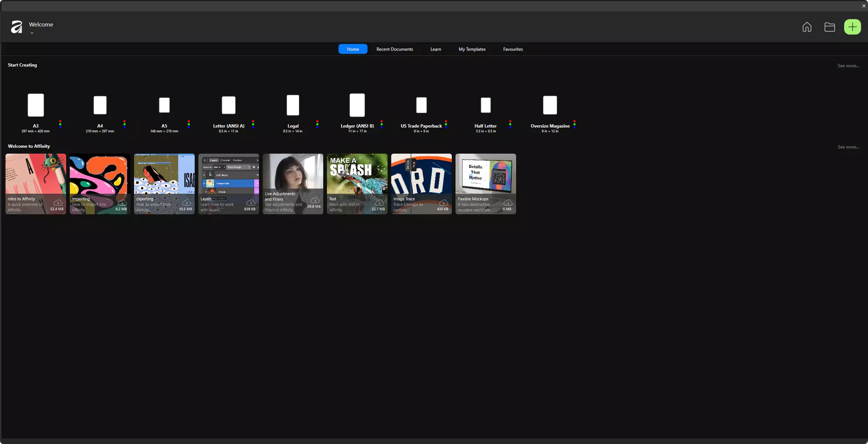This screenshot has width=868, height=444.
Task: Select the US Trade Paperback preset
Action: pos(421,105)
